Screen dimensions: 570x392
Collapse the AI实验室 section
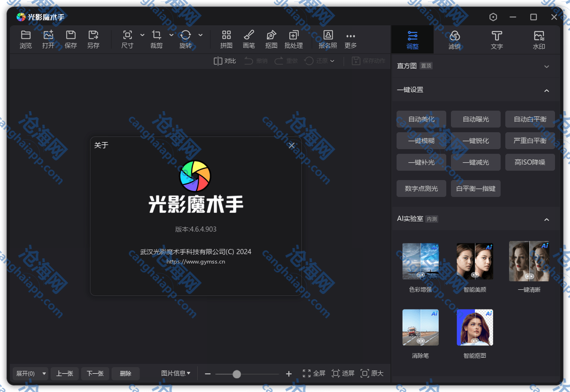click(547, 219)
